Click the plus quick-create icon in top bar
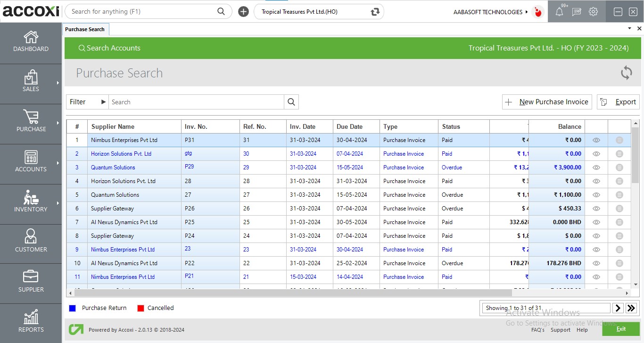The width and height of the screenshot is (644, 343). [x=243, y=12]
